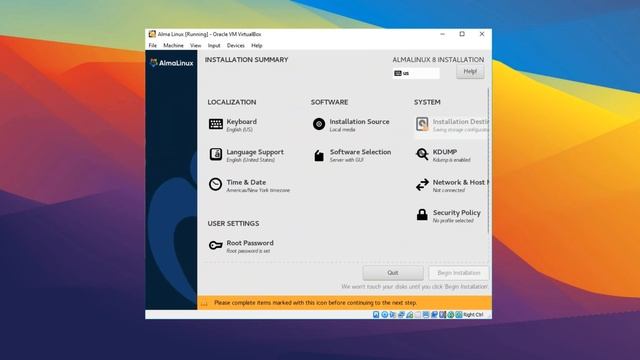Viewport: 640px width, 360px height.
Task: Click the installer vertical scrollbar
Action: click(488, 160)
